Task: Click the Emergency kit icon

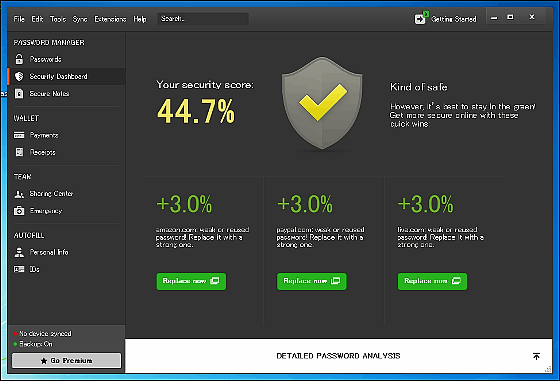Action: (19, 211)
